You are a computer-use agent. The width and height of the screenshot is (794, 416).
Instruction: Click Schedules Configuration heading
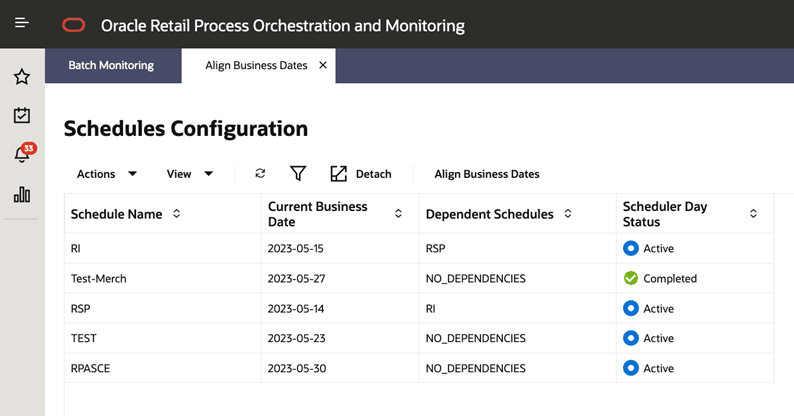point(186,129)
